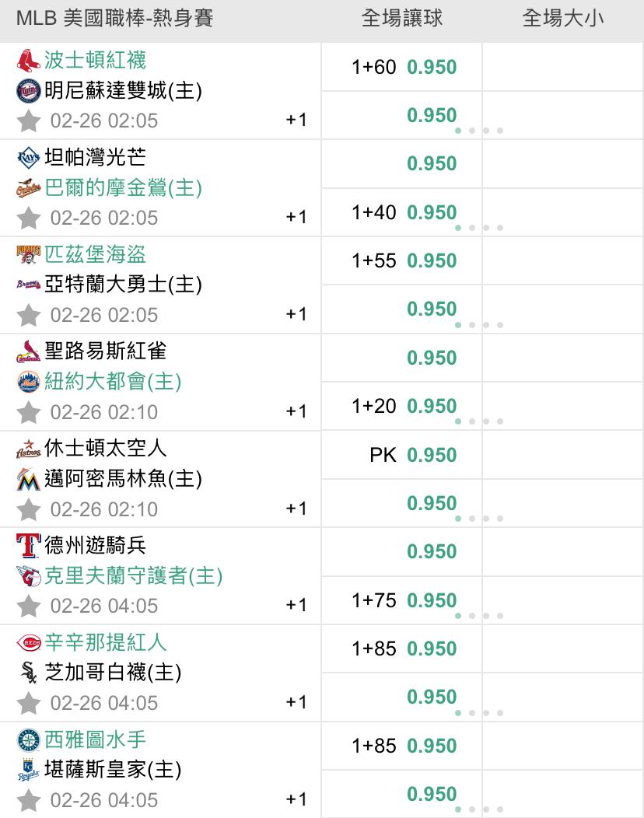This screenshot has height=818, width=644.
Task: Click pagination dots under Red Sox odds row
Action: 479,131
